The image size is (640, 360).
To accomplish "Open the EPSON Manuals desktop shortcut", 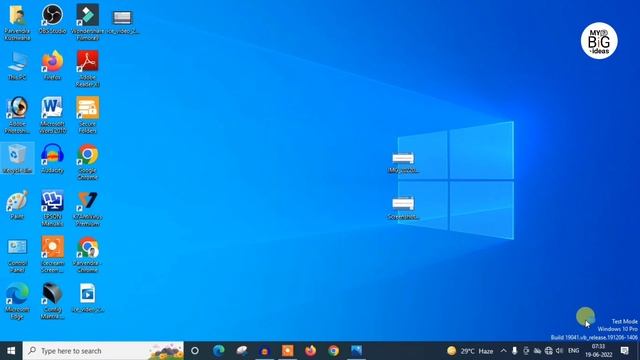I will click(52, 208).
